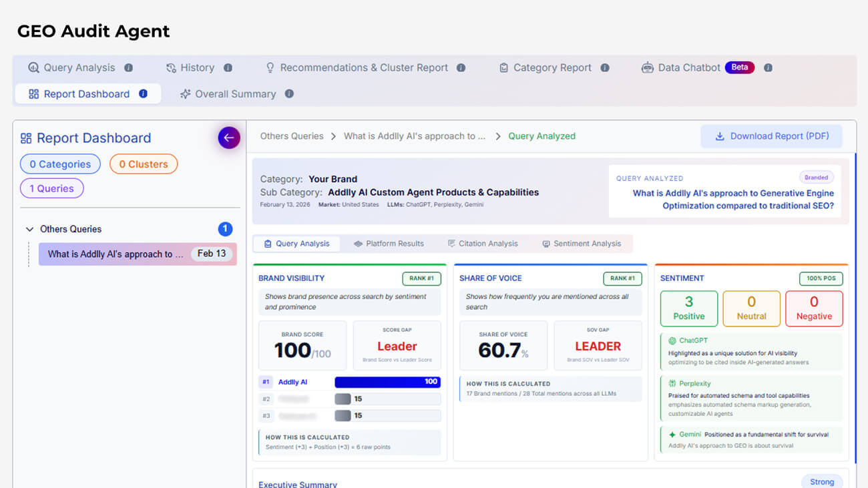Image resolution: width=868 pixels, height=488 pixels.
Task: Open the analyzed query question link
Action: click(733, 200)
